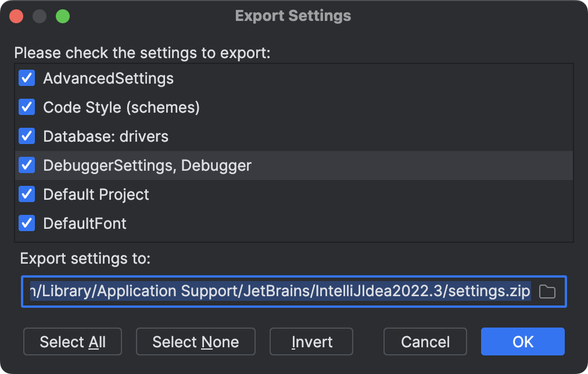Confirm the export with OK
The width and height of the screenshot is (588, 374).
(x=522, y=342)
